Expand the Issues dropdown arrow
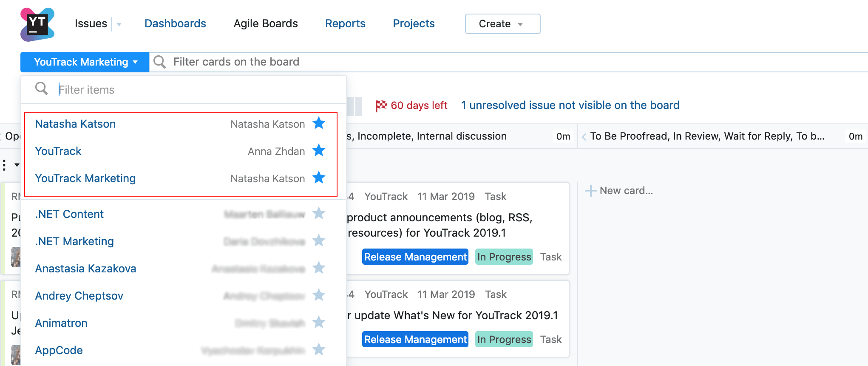Viewport: 868px width, 366px height. pyautogui.click(x=119, y=24)
